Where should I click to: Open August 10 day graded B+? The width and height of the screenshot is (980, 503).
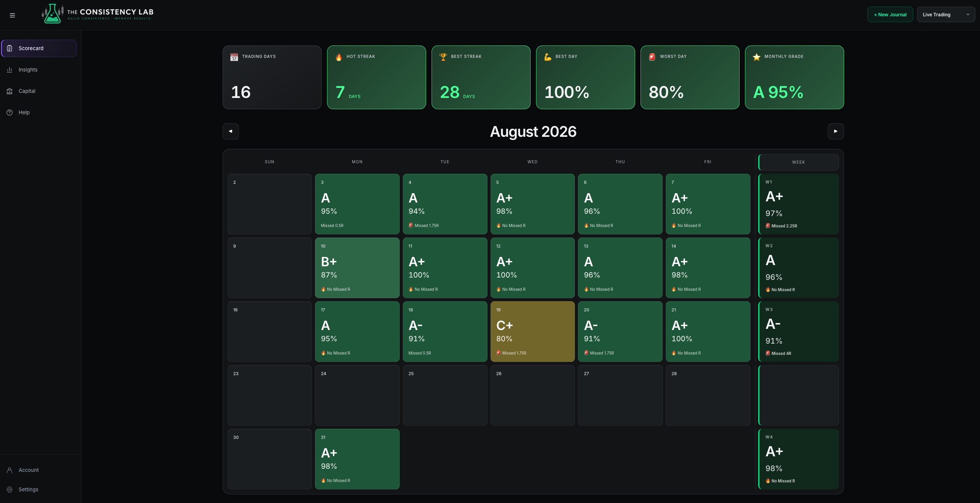pos(357,268)
